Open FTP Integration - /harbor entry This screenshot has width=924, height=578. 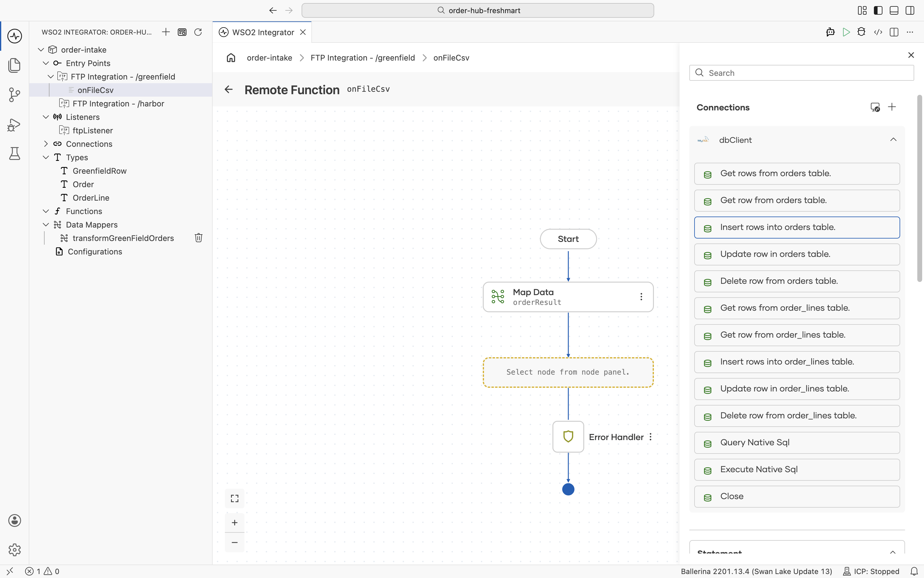[118, 104]
